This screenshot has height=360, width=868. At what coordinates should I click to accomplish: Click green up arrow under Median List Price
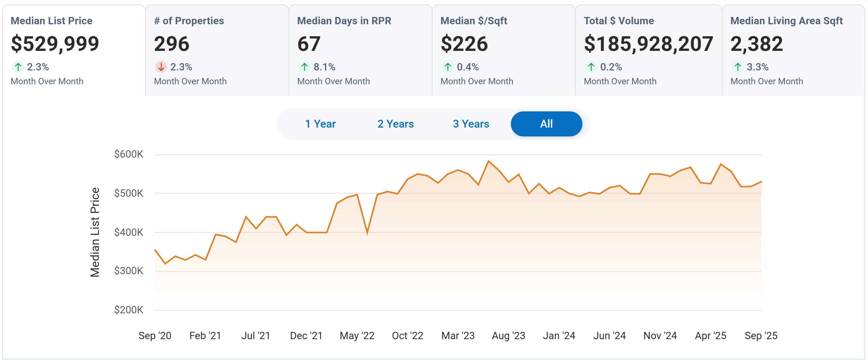[x=18, y=67]
